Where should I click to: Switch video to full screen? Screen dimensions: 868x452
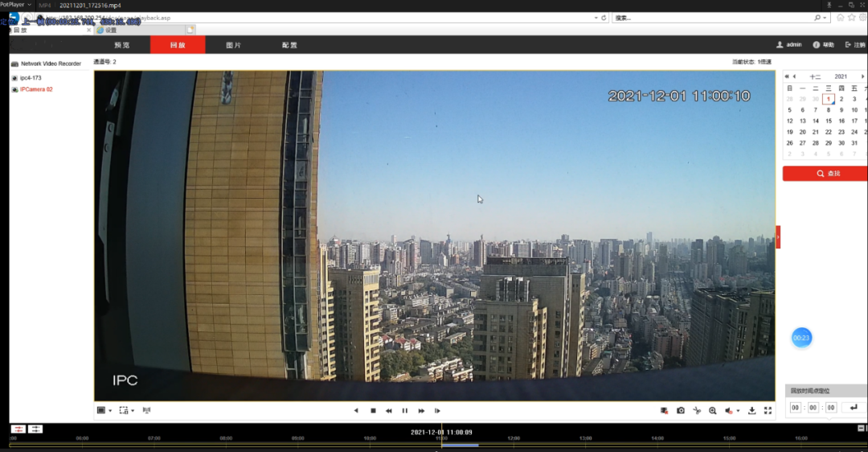tap(768, 410)
